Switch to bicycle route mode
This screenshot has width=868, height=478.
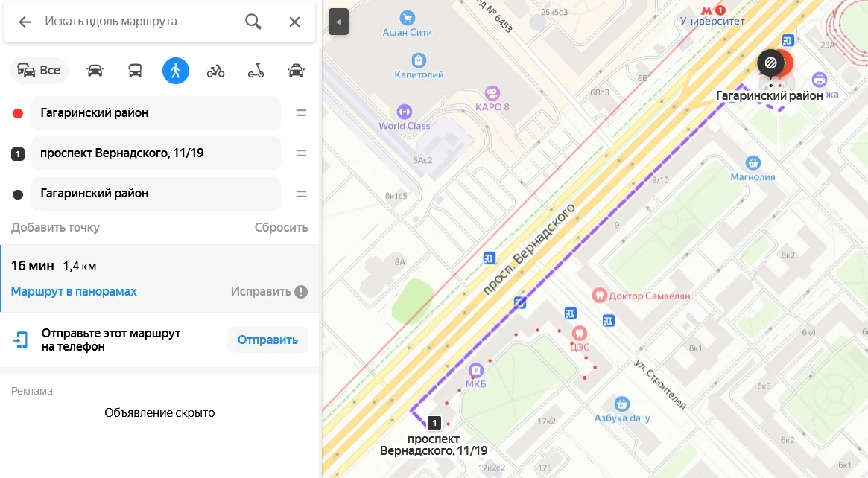click(x=215, y=71)
